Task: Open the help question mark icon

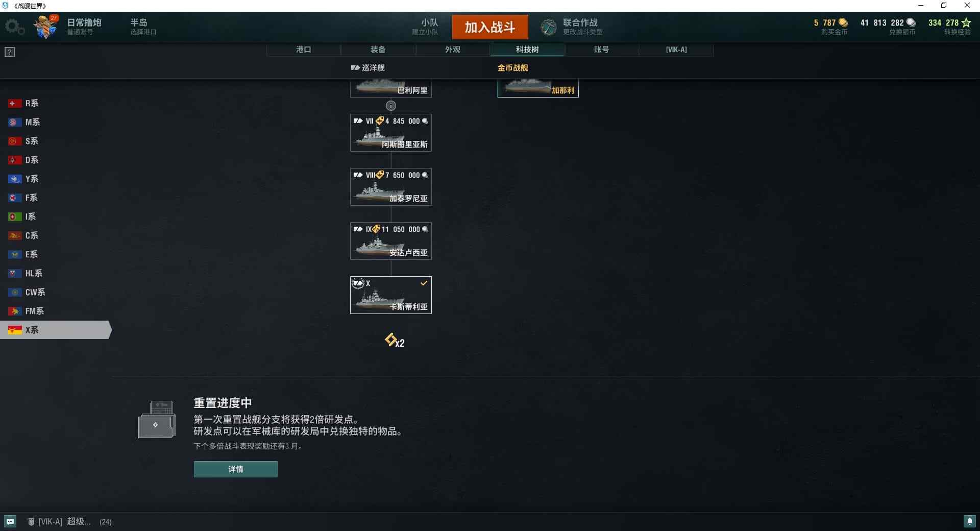Action: click(x=10, y=52)
